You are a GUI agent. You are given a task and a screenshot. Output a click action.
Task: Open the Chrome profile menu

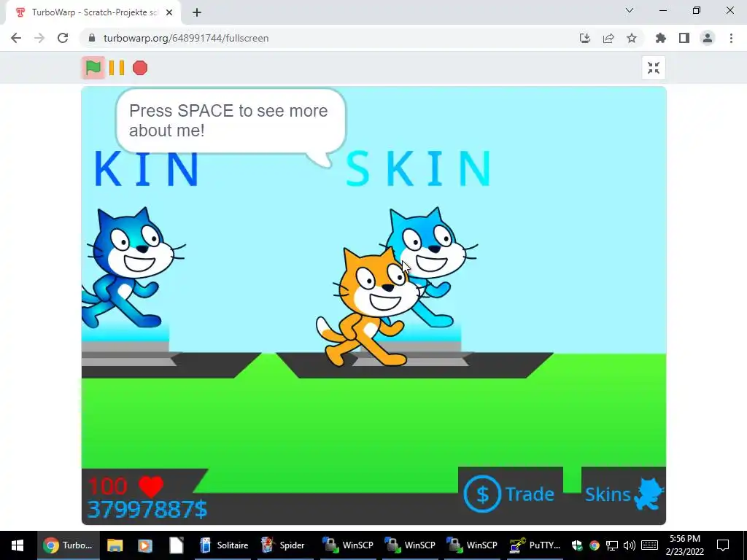[x=708, y=38]
